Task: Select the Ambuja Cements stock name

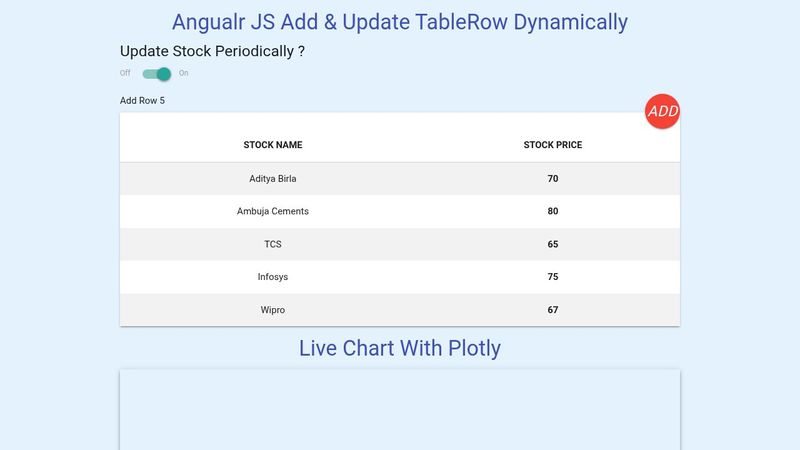Action: coord(273,212)
